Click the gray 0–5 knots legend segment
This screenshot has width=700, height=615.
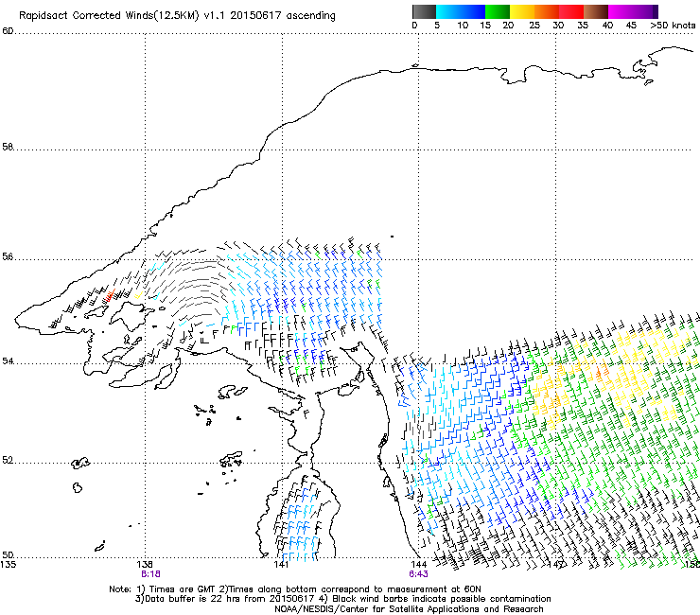[424, 11]
